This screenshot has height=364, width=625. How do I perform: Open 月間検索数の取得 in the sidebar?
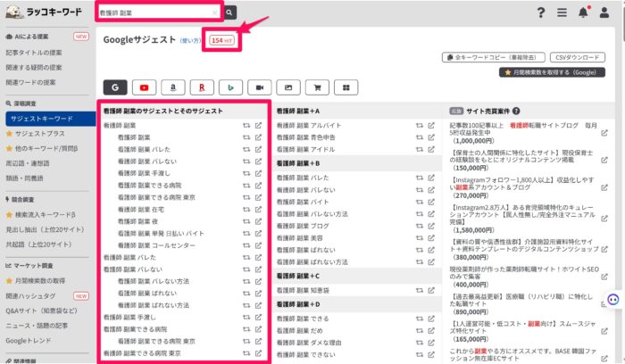tap(36, 281)
